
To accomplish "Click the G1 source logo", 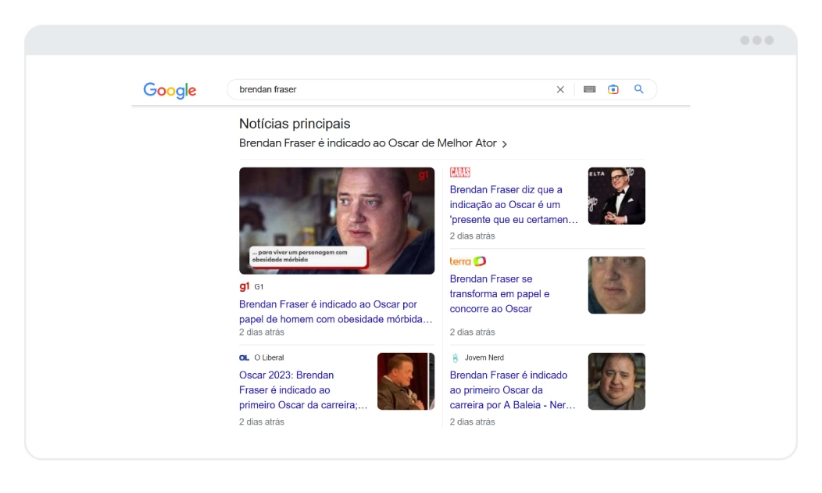I will pyautogui.click(x=244, y=287).
